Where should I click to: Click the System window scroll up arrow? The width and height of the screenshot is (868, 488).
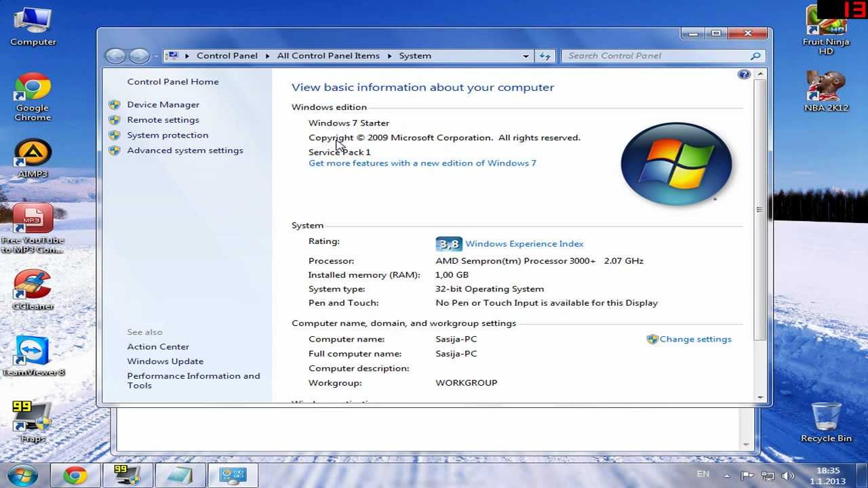pyautogui.click(x=760, y=74)
